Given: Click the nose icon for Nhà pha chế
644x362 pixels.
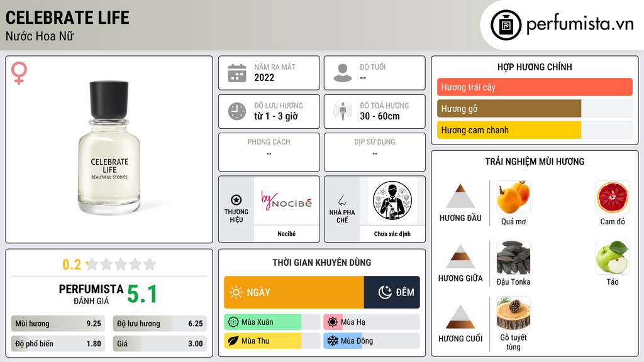Looking at the screenshot, I should pyautogui.click(x=341, y=200).
